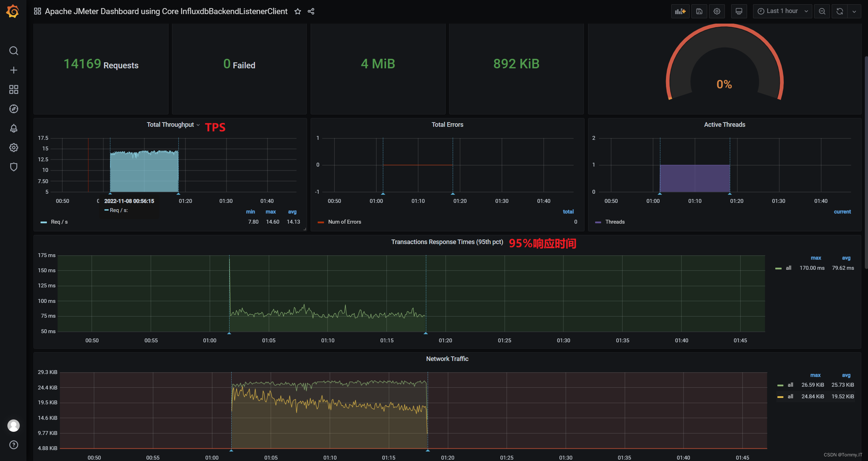The width and height of the screenshot is (868, 461).
Task: Enable TV cycle view mode icon
Action: pos(739,11)
